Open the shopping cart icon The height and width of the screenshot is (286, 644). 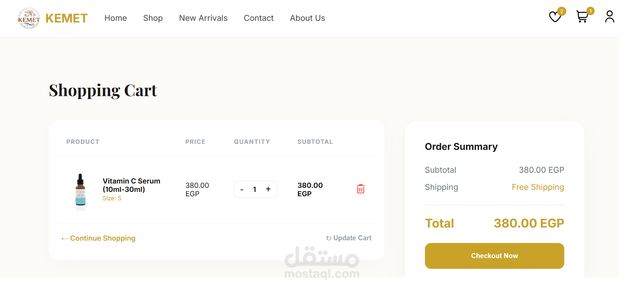tap(582, 17)
